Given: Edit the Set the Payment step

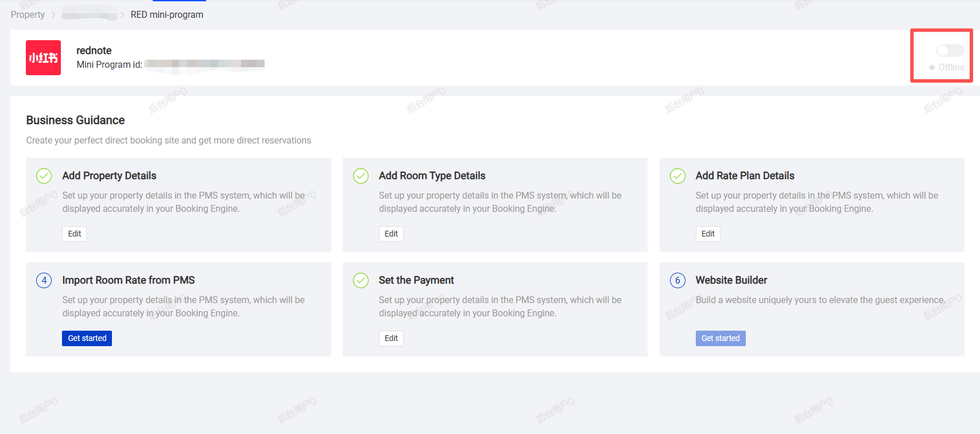Looking at the screenshot, I should coord(391,338).
